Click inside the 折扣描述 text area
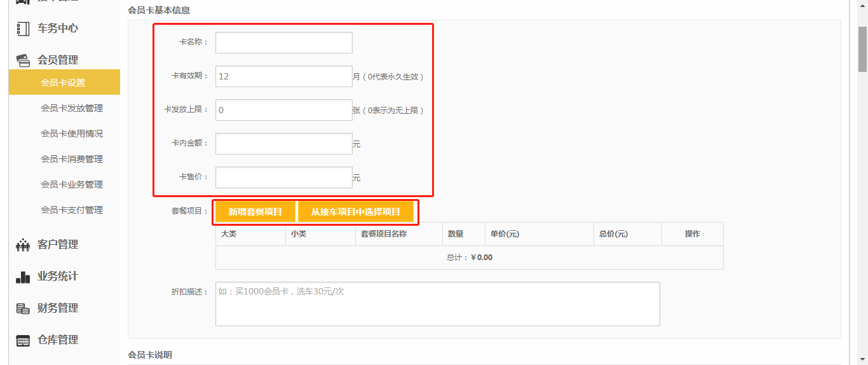This screenshot has height=365, width=868. (x=437, y=304)
